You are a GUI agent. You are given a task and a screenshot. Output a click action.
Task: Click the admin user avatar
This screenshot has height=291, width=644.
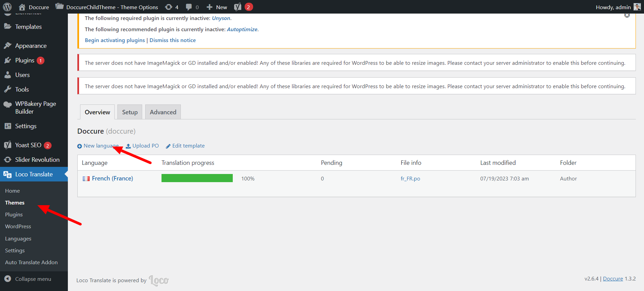click(x=637, y=7)
